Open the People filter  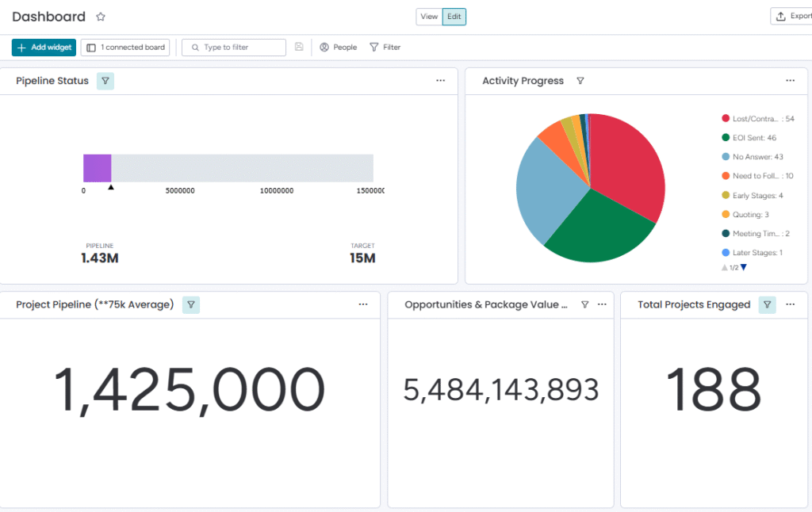338,48
